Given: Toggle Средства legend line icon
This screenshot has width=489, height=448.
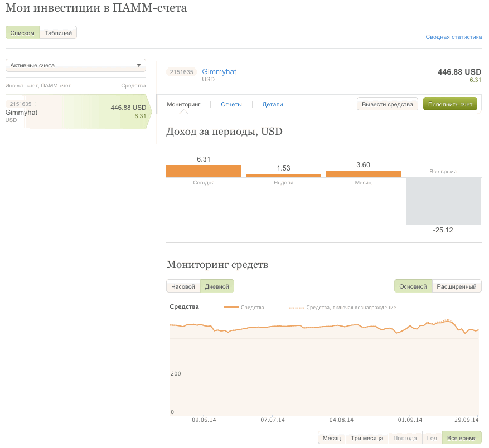Looking at the screenshot, I should 231,308.
